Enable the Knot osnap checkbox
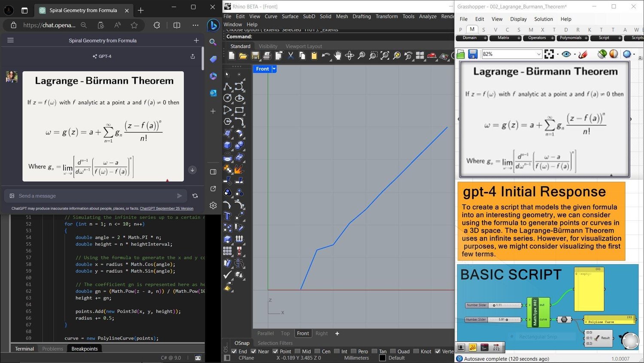 [x=416, y=351]
